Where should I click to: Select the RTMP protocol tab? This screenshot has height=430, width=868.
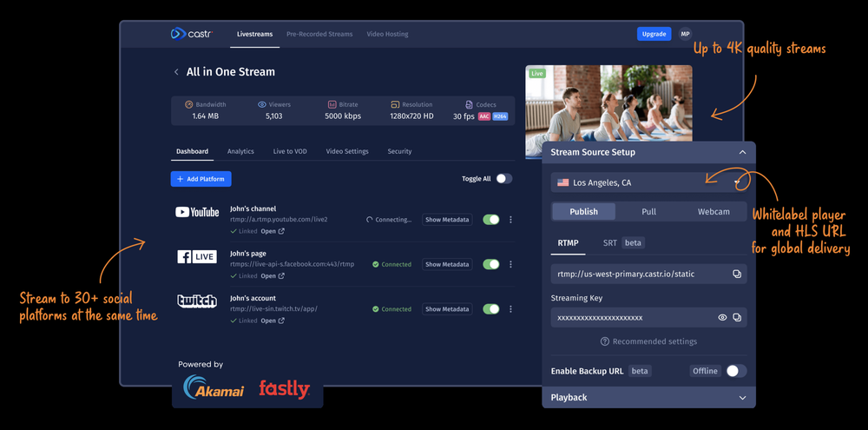568,242
